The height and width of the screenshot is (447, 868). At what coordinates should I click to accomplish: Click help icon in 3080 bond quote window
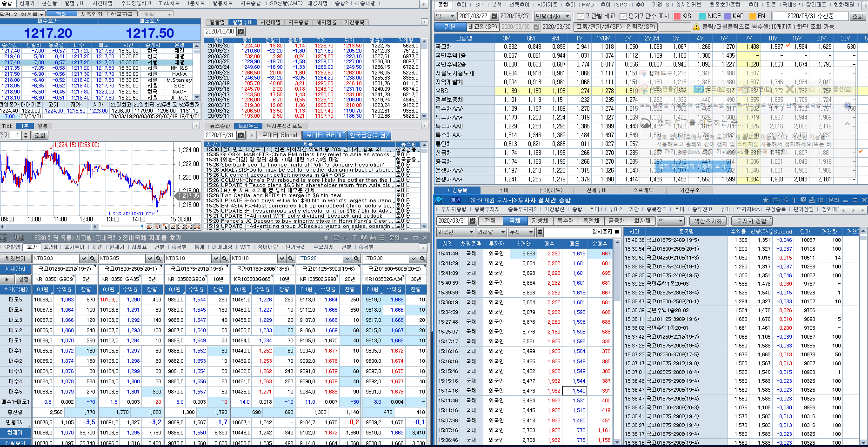[364, 238]
